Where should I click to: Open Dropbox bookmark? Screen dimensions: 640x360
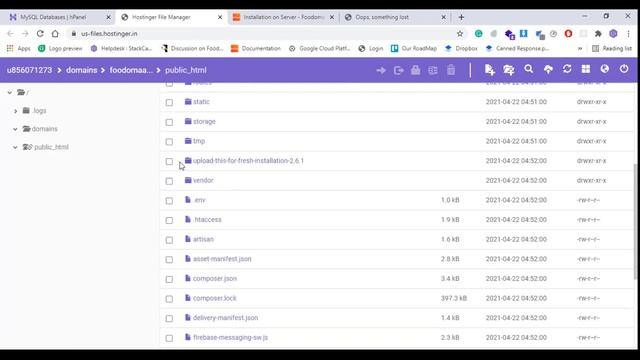[461, 48]
